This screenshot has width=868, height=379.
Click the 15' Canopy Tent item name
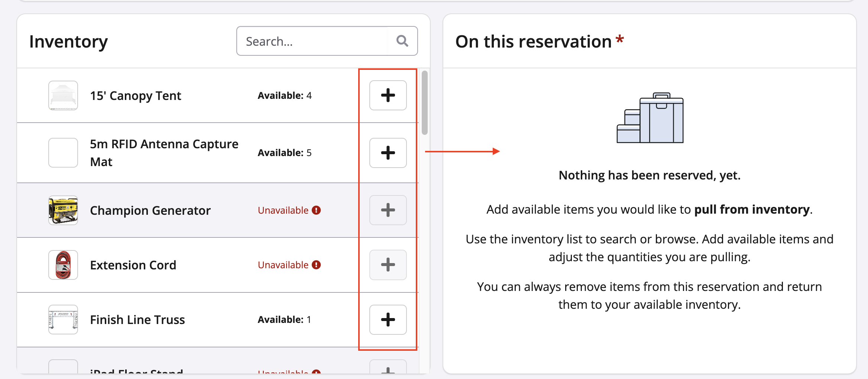tap(135, 95)
